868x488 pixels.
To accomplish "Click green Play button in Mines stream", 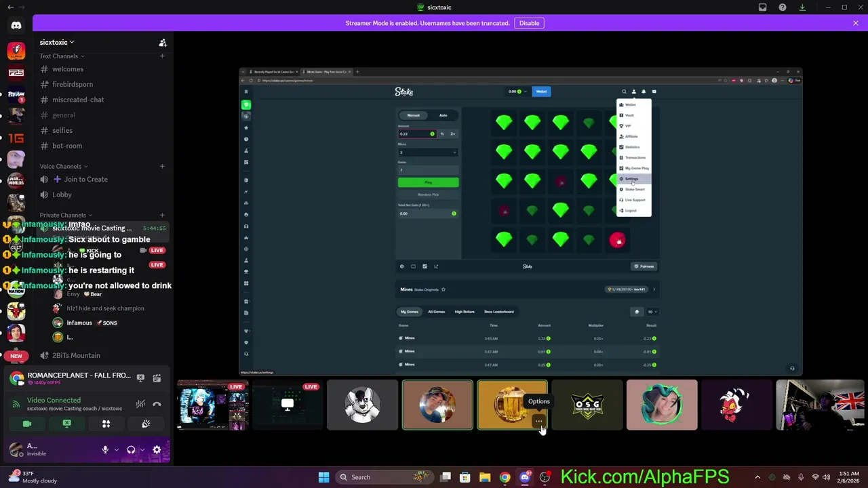I will [x=428, y=182].
